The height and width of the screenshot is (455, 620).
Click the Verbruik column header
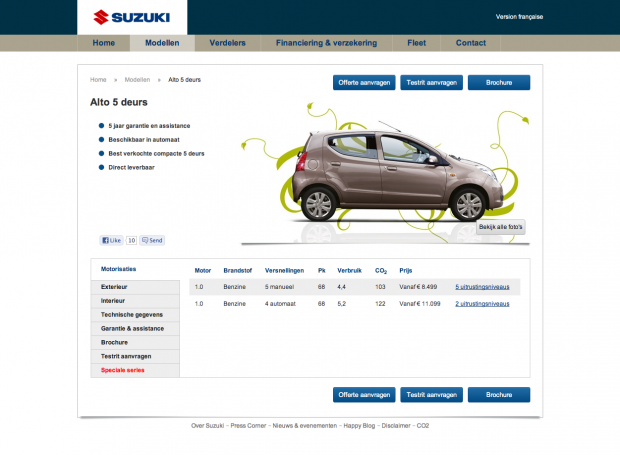[350, 271]
